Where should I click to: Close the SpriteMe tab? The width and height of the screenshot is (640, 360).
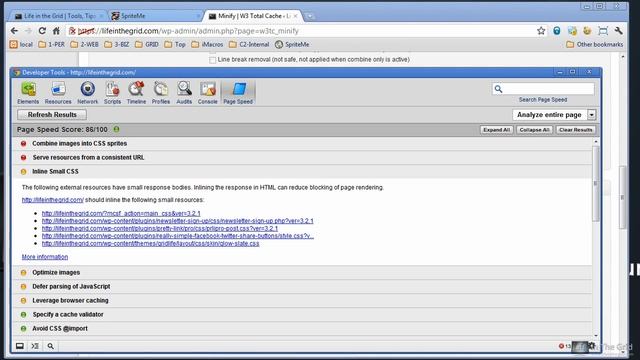(x=198, y=16)
